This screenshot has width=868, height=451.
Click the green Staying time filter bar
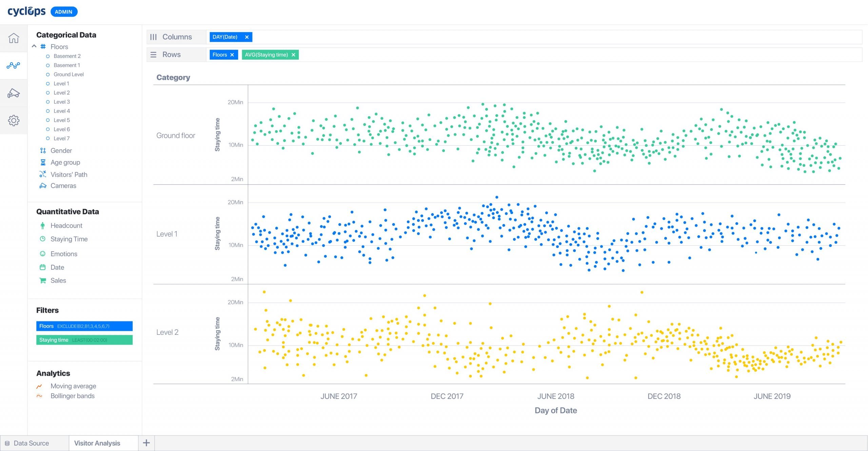84,340
